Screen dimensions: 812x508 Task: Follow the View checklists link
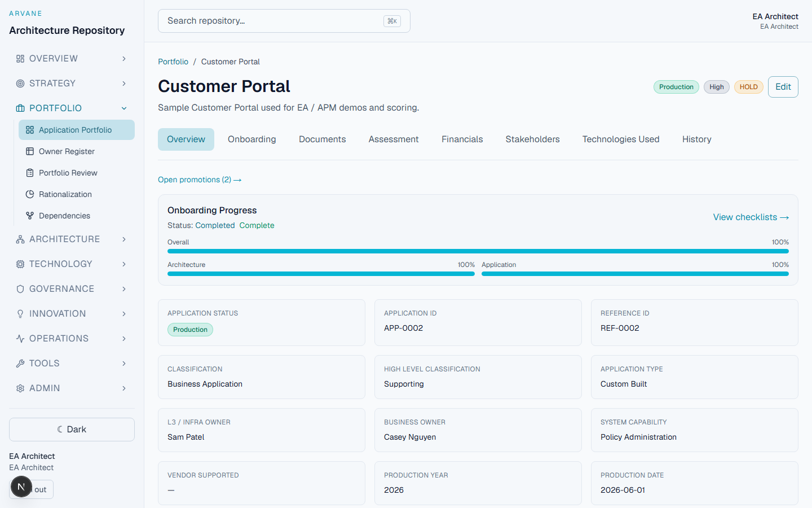pyautogui.click(x=751, y=217)
